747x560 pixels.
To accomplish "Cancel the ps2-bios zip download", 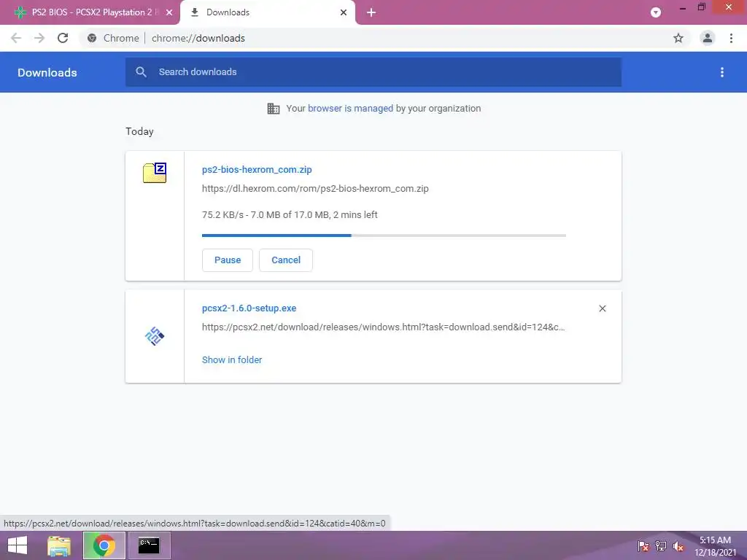I will pos(286,260).
